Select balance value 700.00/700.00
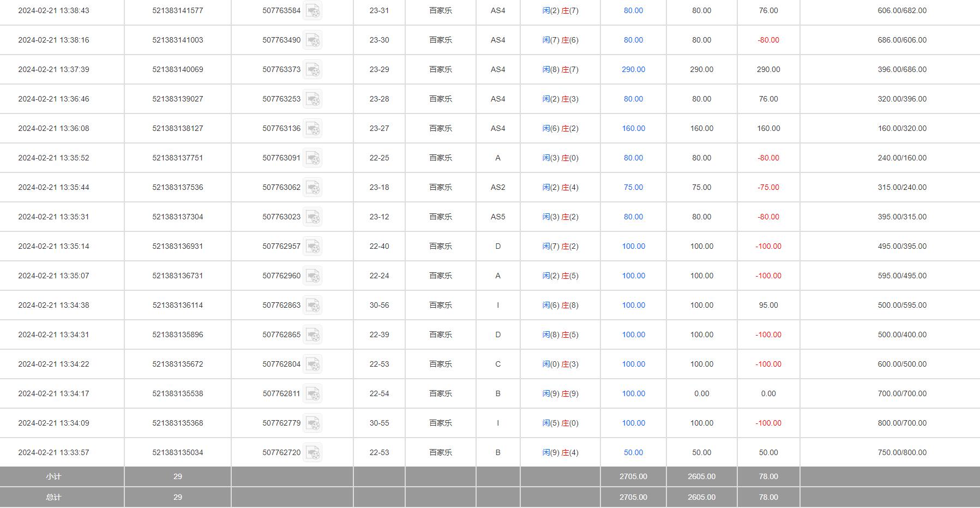Viewport: 980px width, 508px height. [x=902, y=393]
